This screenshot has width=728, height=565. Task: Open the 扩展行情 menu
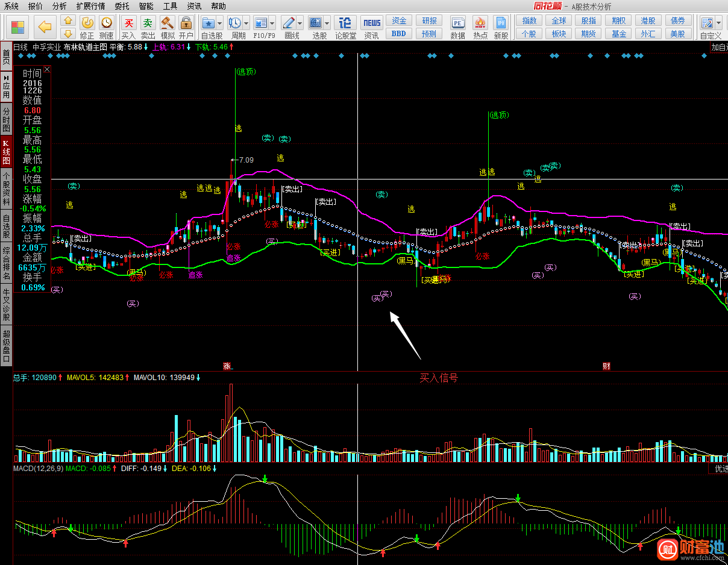click(x=90, y=6)
